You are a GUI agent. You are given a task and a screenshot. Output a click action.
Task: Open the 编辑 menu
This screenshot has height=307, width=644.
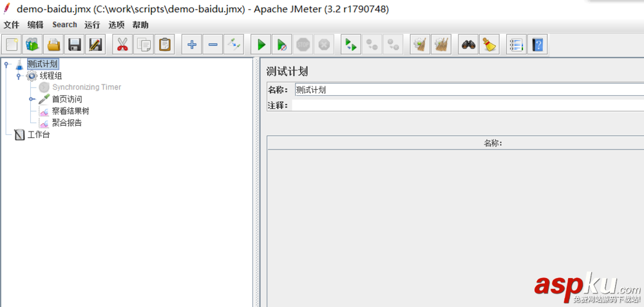pos(35,25)
